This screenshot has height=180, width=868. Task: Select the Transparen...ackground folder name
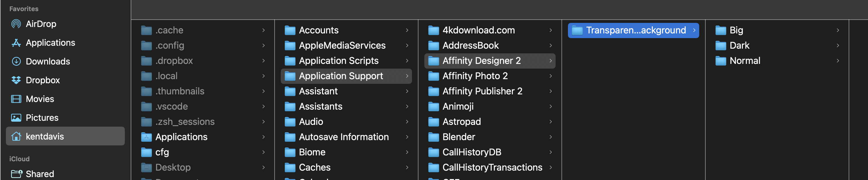coord(636,30)
